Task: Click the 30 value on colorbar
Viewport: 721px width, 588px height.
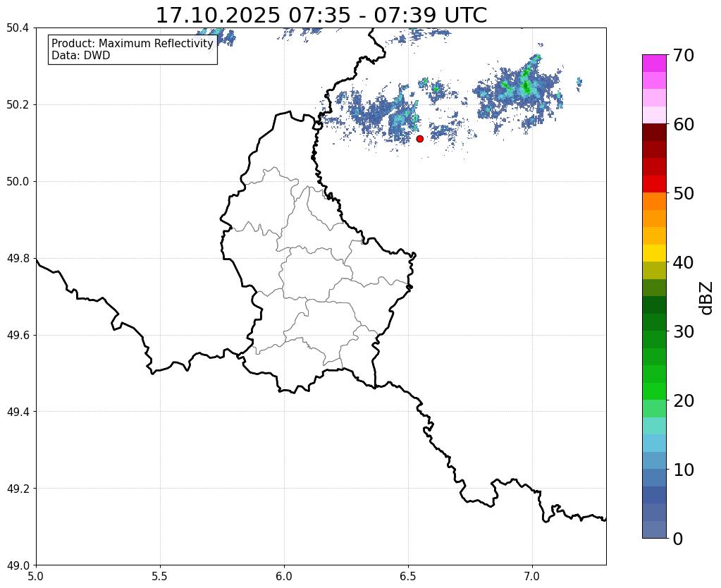Action: pos(684,331)
